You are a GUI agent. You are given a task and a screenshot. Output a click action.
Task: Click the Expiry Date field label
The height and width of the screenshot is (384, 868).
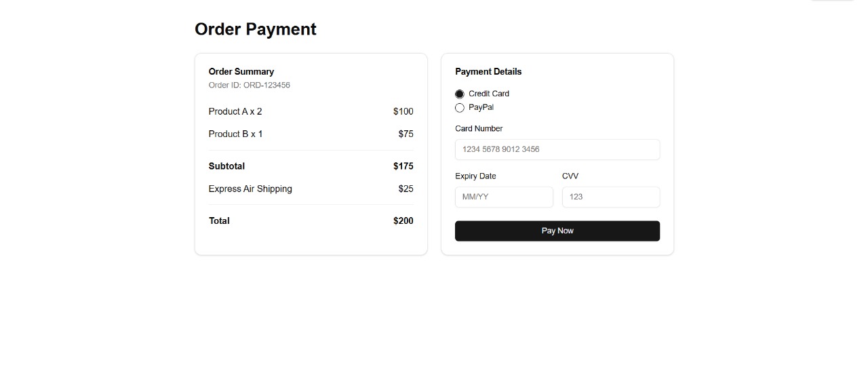(x=475, y=176)
